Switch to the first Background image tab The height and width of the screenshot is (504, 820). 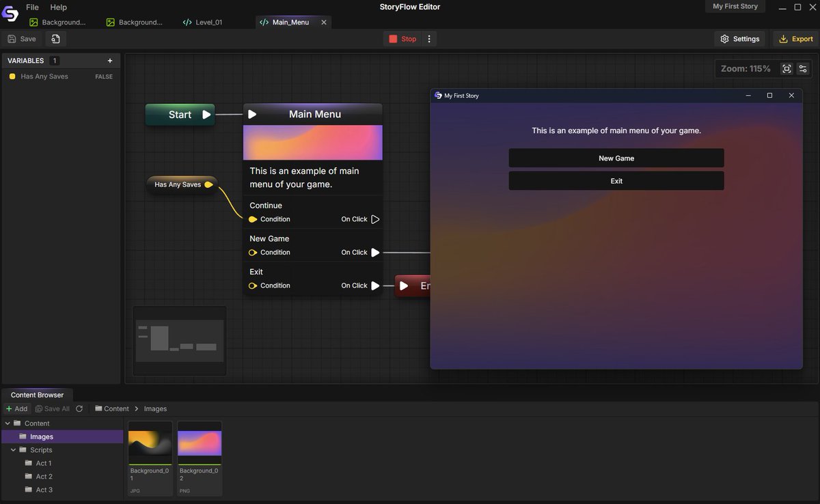coord(58,22)
